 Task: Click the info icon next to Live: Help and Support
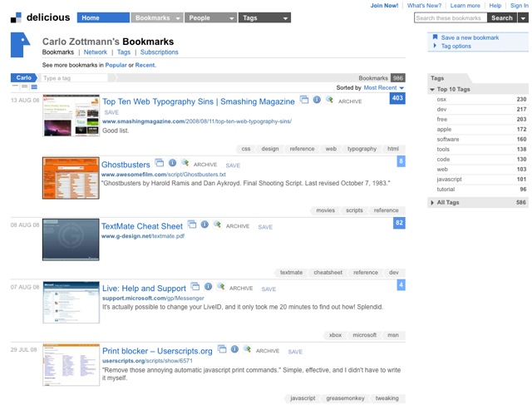[208, 287]
